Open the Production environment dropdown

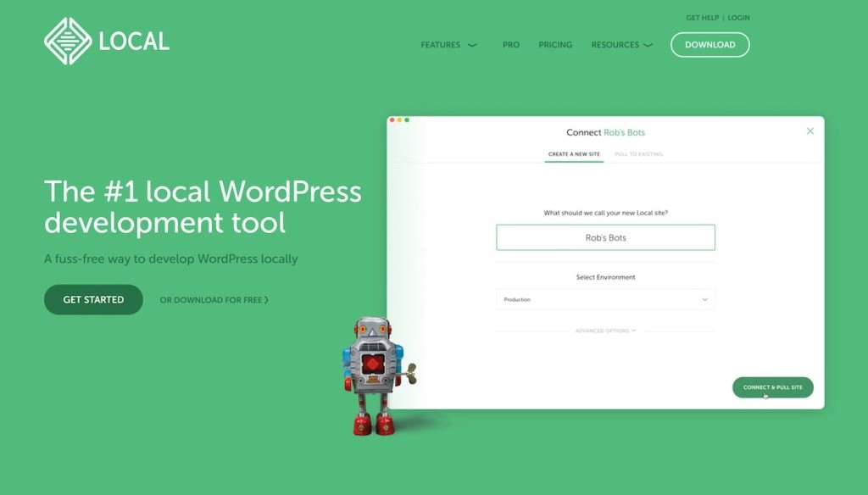tap(605, 299)
